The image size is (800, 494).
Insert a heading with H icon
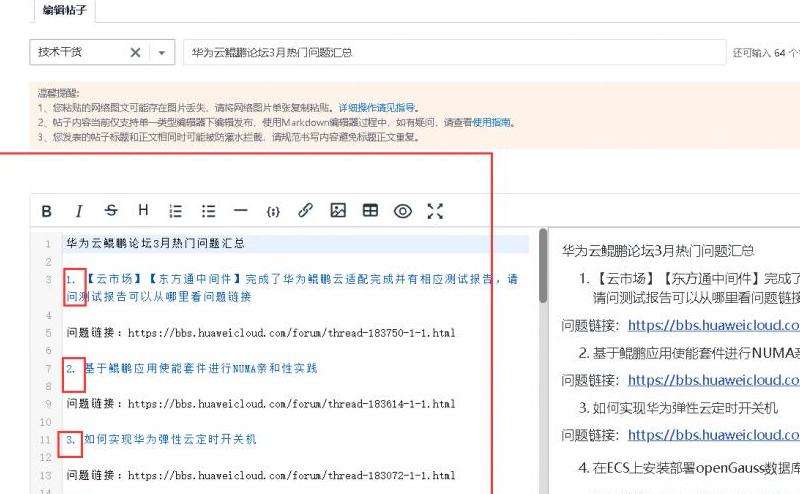pyautogui.click(x=143, y=210)
